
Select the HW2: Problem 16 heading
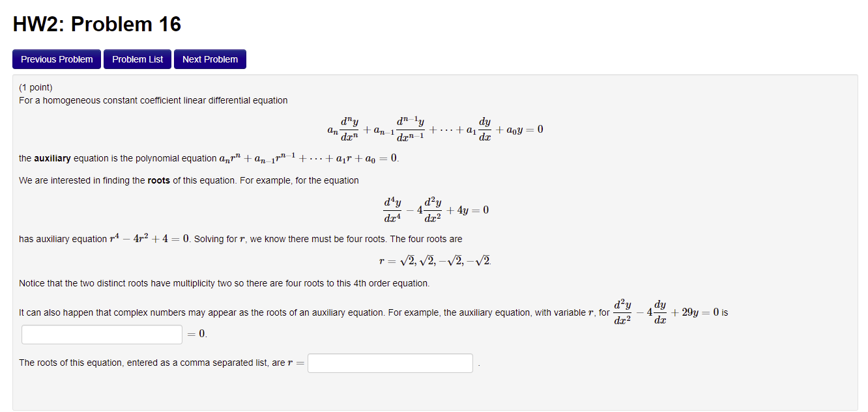pyautogui.click(x=97, y=23)
